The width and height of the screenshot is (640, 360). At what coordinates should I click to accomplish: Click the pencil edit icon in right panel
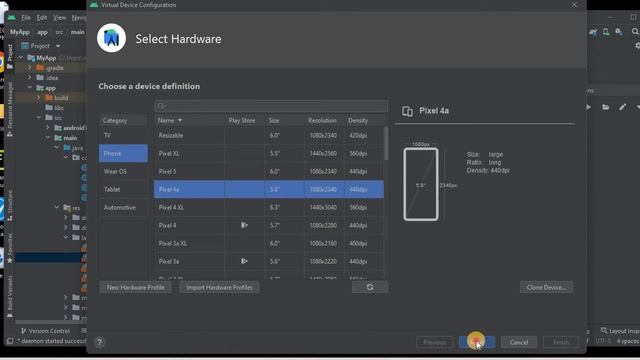622,107
